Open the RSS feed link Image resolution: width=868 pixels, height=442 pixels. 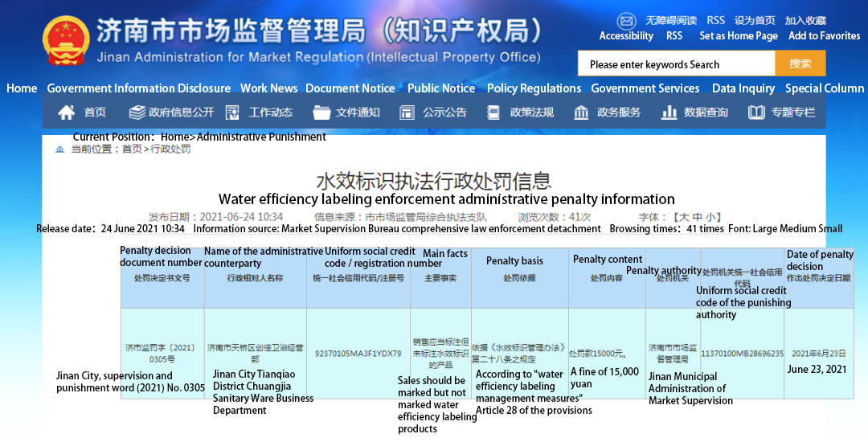pyautogui.click(x=715, y=20)
